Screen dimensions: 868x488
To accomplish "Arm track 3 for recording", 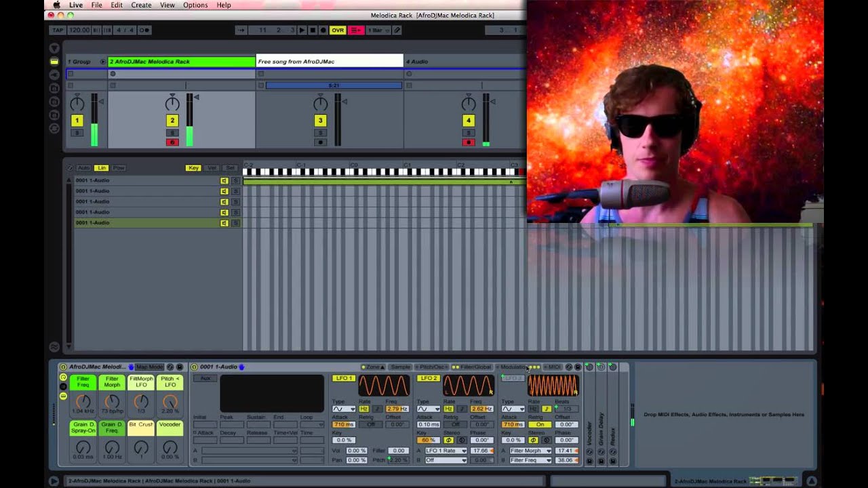I will (321, 142).
